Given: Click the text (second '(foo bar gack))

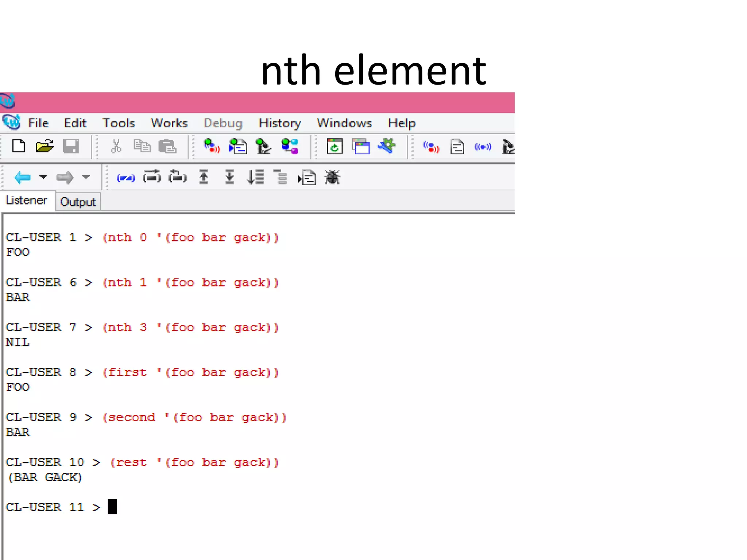Looking at the screenshot, I should (x=195, y=417).
